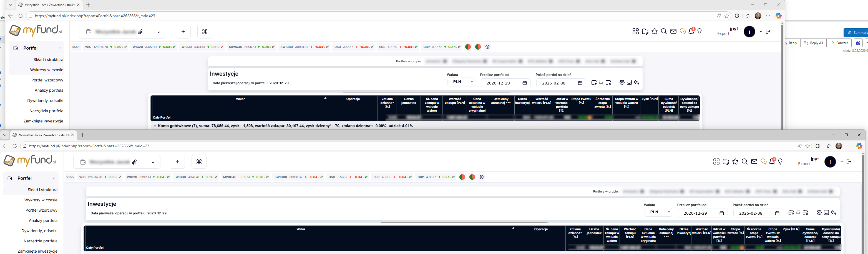Open favorites star icon in the upper window
Image resolution: width=868 pixels, height=254 pixels.
pyautogui.click(x=654, y=32)
